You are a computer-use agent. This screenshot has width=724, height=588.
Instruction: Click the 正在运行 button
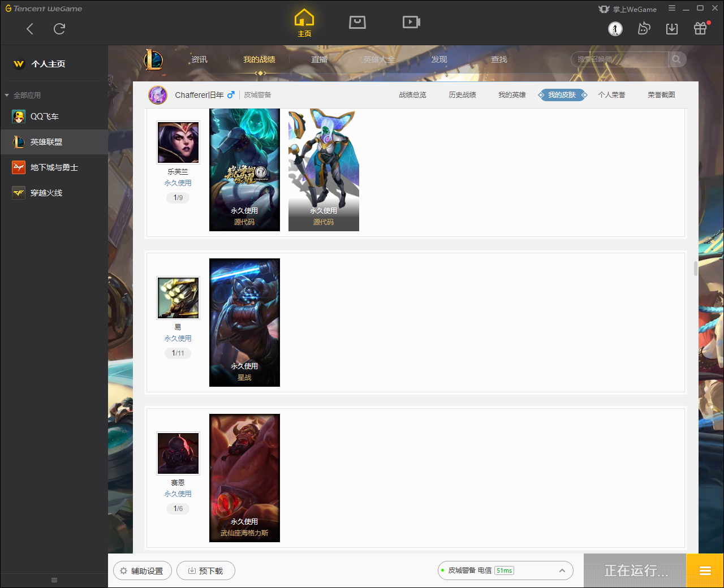pos(635,571)
